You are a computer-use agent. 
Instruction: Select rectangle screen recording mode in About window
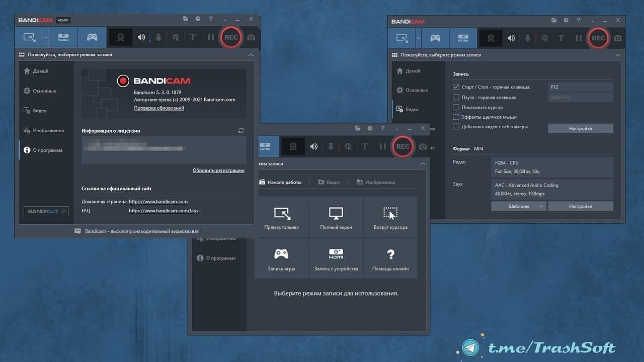click(x=29, y=37)
